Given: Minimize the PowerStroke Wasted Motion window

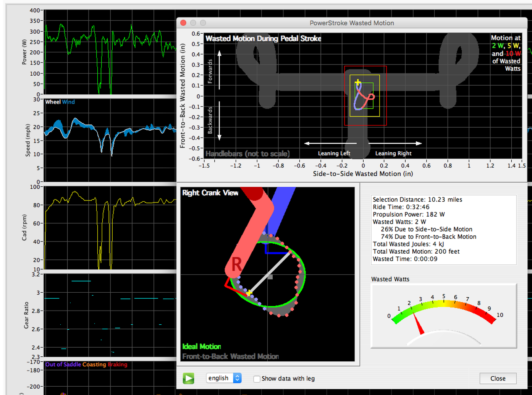Looking at the screenshot, I should click(x=193, y=23).
